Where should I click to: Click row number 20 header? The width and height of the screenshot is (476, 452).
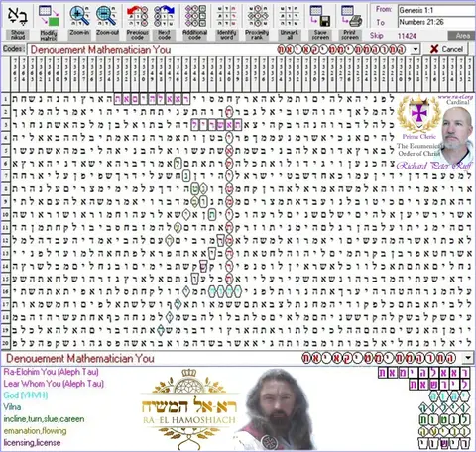click(x=5, y=343)
